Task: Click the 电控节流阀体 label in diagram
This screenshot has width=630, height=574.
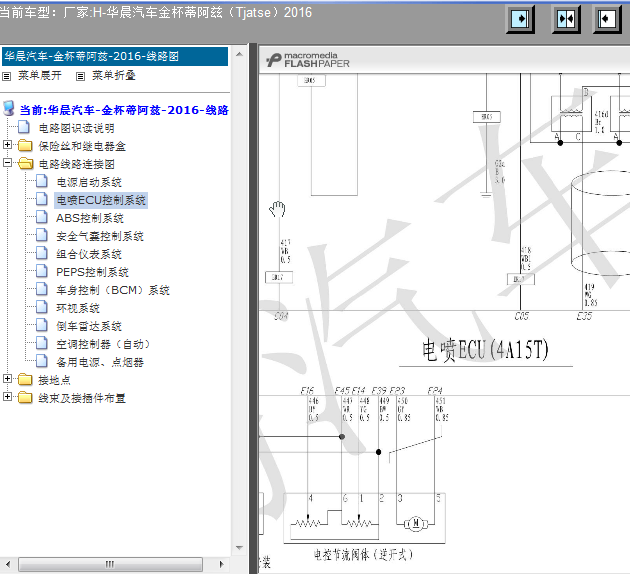Action: tap(363, 555)
